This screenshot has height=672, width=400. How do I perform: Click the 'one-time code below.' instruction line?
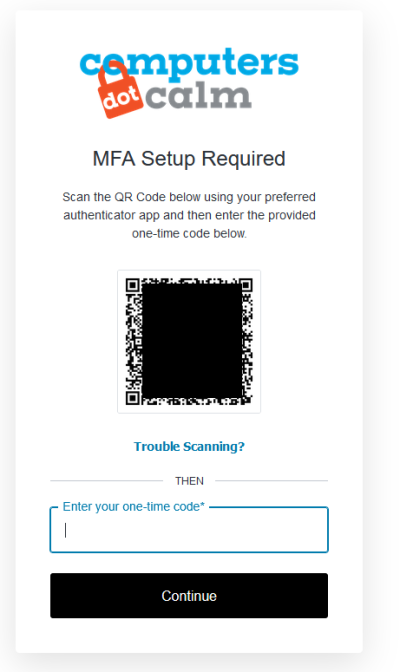189,234
